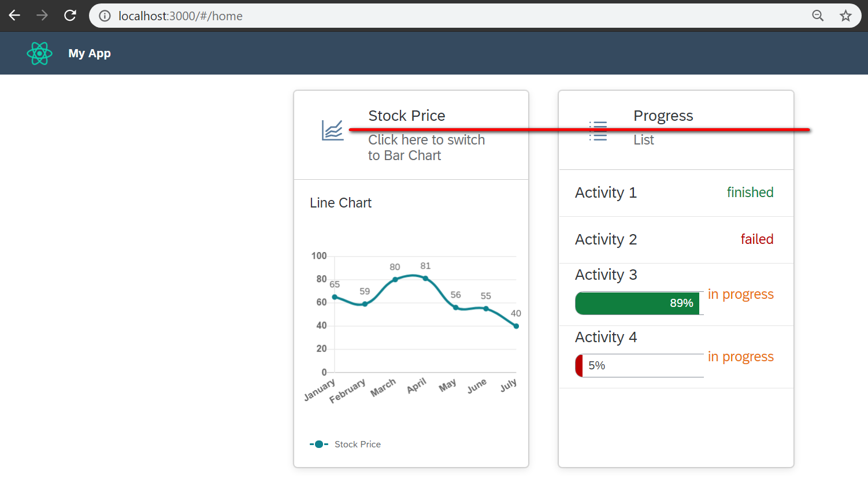Click the 89% progress bar
868x489 pixels.
point(639,303)
